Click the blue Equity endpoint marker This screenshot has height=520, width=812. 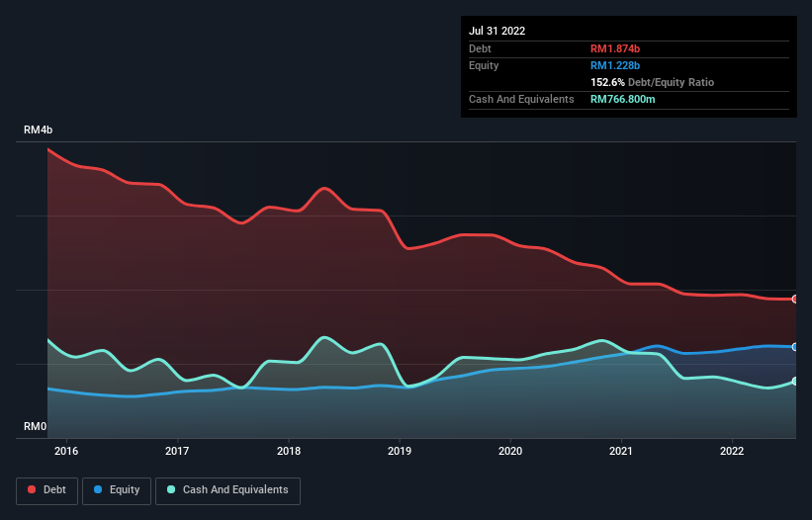click(795, 347)
